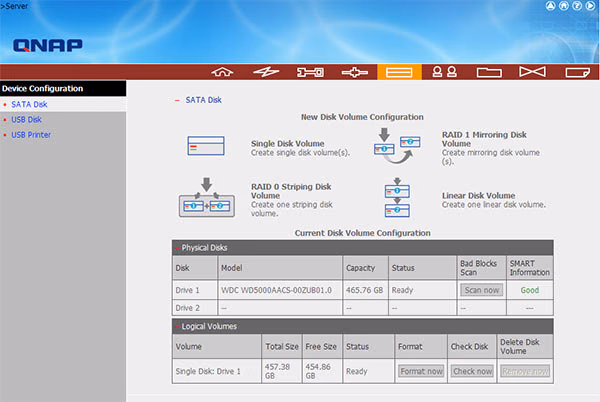The height and width of the screenshot is (402, 600).
Task: Select the Device Configuration disk icon
Action: [x=399, y=72]
